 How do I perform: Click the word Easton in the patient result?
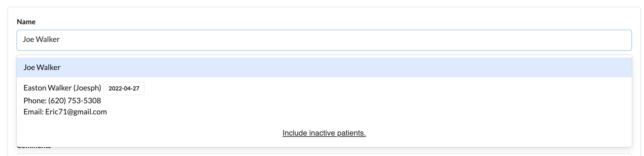34,88
